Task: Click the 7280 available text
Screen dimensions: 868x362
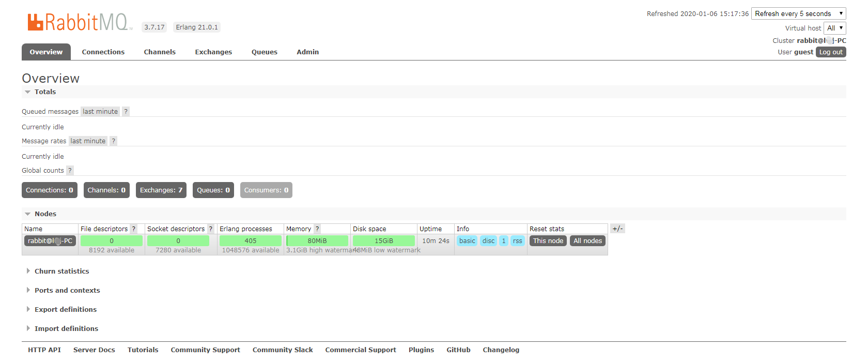Action: [178, 250]
